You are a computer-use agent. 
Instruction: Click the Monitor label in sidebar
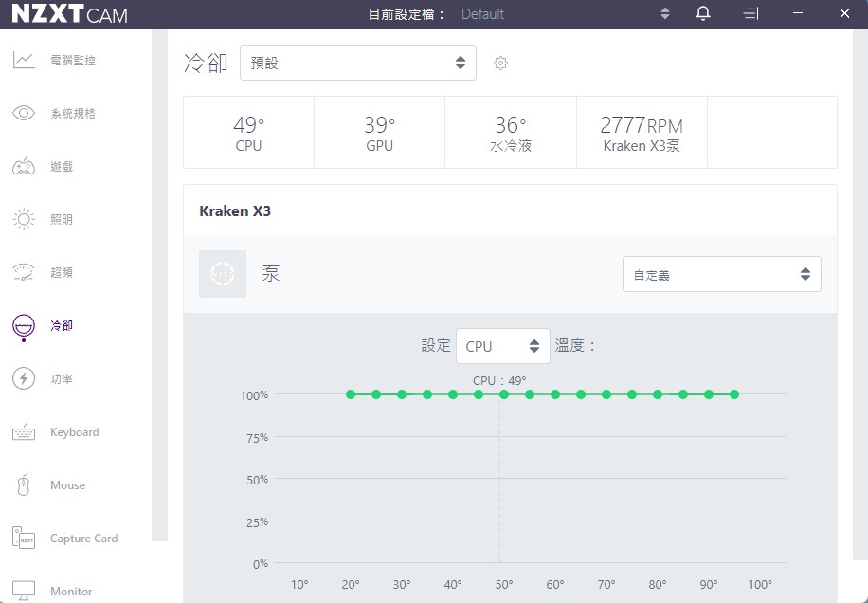[x=71, y=592]
